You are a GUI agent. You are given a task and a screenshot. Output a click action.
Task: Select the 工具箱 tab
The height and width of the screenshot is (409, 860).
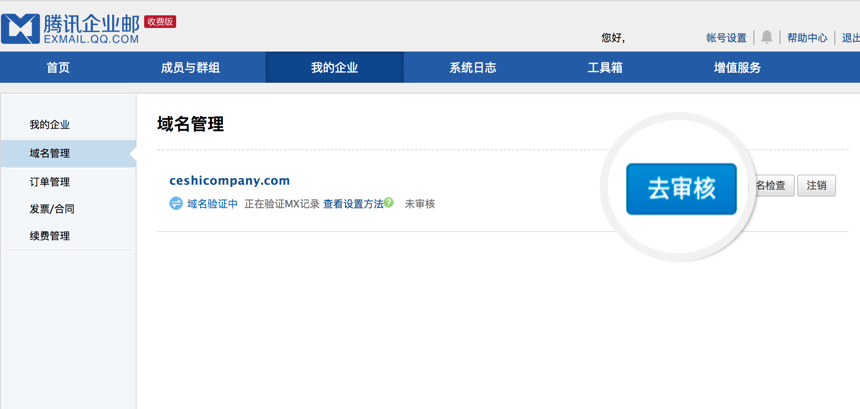(x=605, y=68)
